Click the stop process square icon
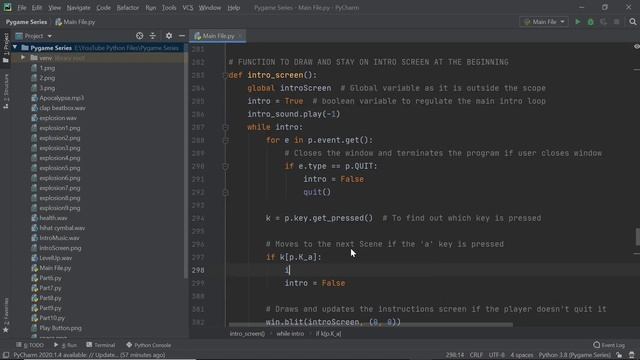 (x=616, y=22)
